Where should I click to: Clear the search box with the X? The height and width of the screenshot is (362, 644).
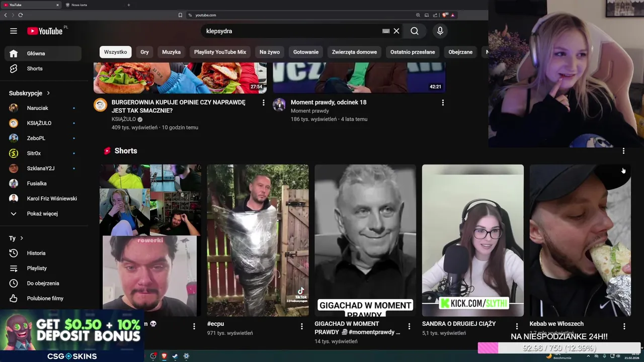coord(396,31)
